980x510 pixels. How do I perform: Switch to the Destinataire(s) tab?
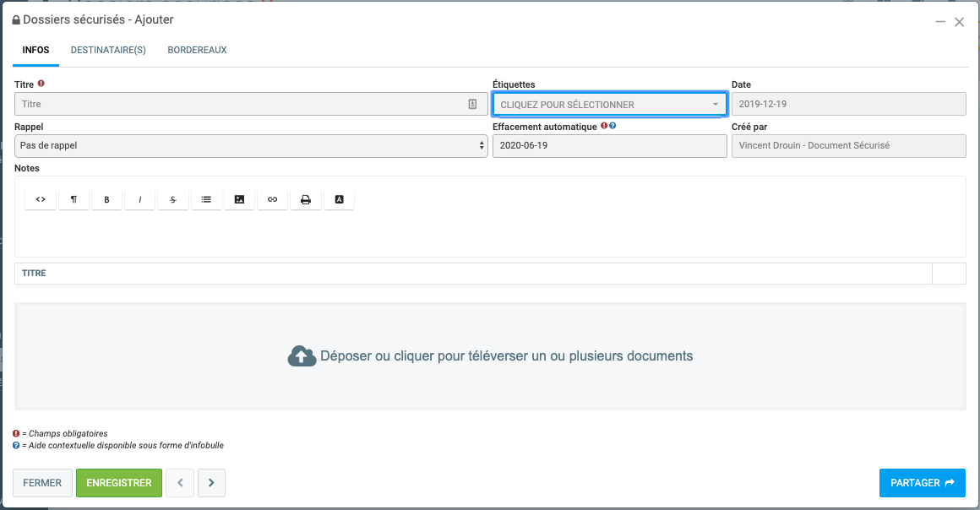(x=108, y=50)
